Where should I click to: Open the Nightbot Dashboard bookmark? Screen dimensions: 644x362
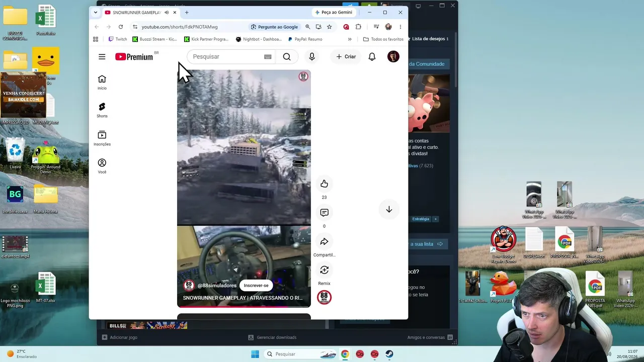click(x=258, y=39)
